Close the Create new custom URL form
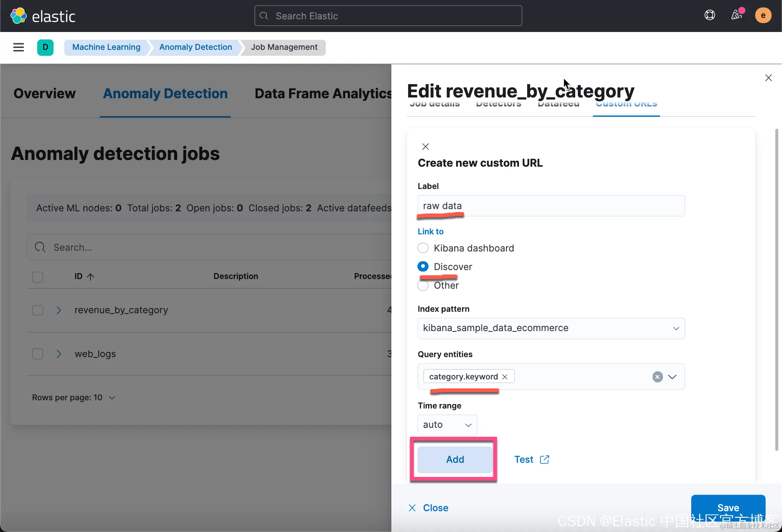The height and width of the screenshot is (532, 782). pyautogui.click(x=426, y=147)
